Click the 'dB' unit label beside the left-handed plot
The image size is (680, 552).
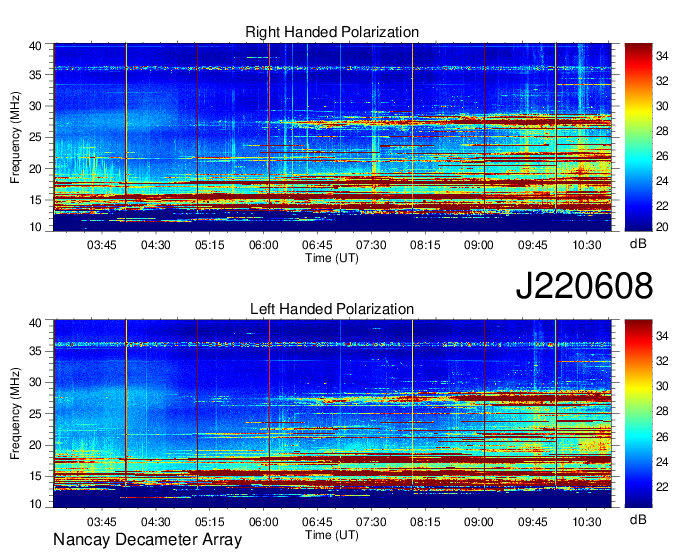coord(638,519)
